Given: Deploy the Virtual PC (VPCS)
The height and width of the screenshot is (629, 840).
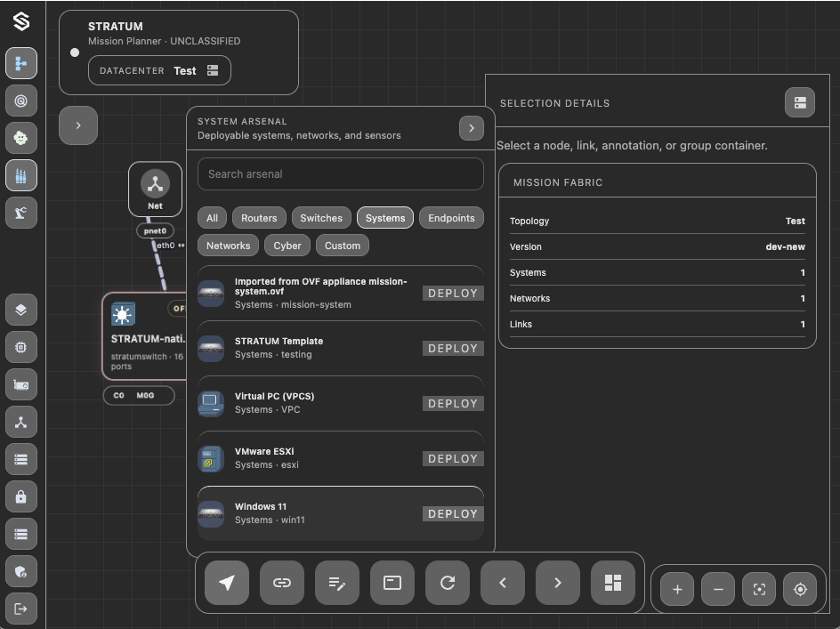Looking at the screenshot, I should coord(453,403).
